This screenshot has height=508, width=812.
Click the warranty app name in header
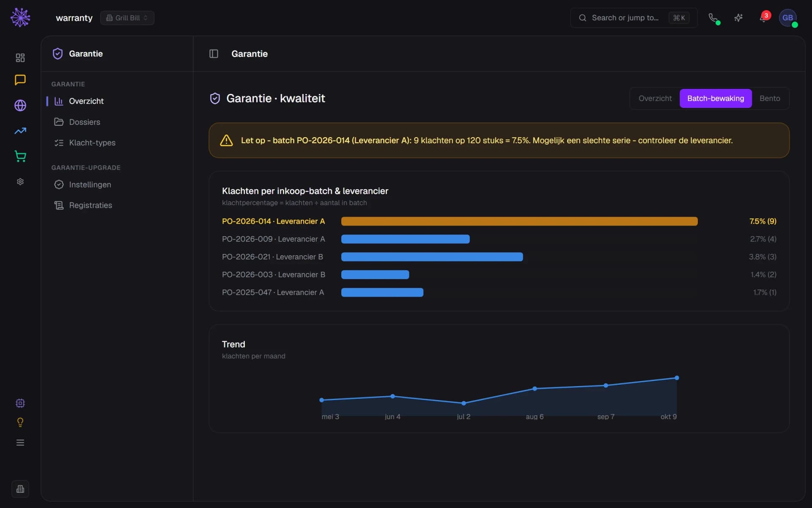(74, 18)
